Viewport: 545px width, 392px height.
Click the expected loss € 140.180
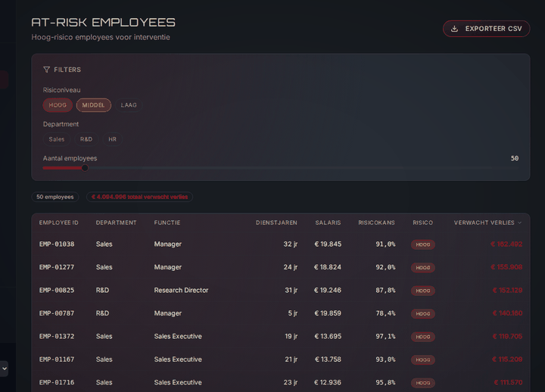pyautogui.click(x=507, y=313)
